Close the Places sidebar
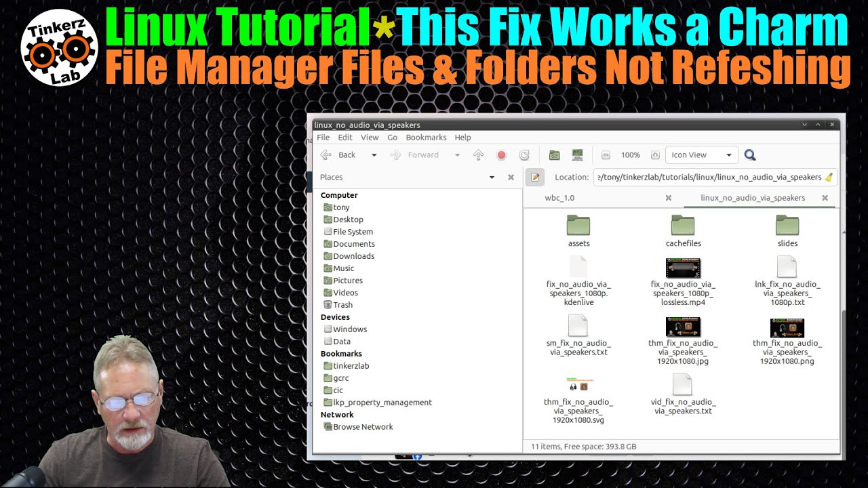The width and height of the screenshot is (868, 488). tap(511, 178)
